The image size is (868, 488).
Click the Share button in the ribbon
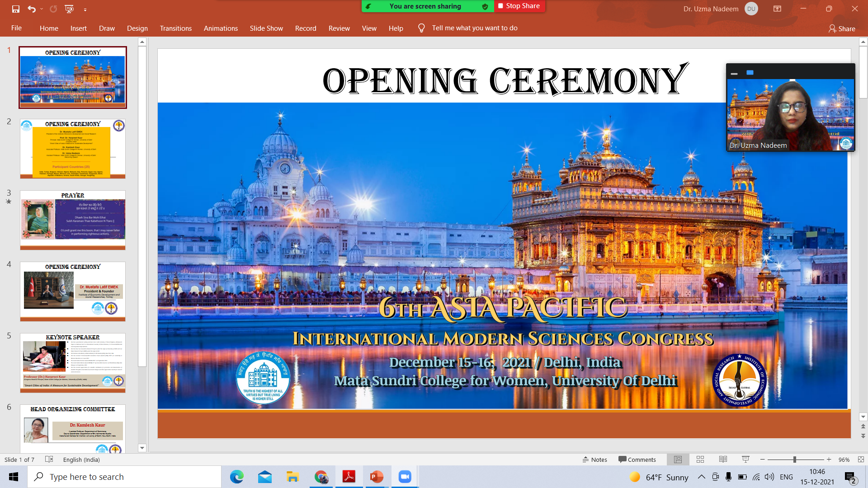click(842, 28)
